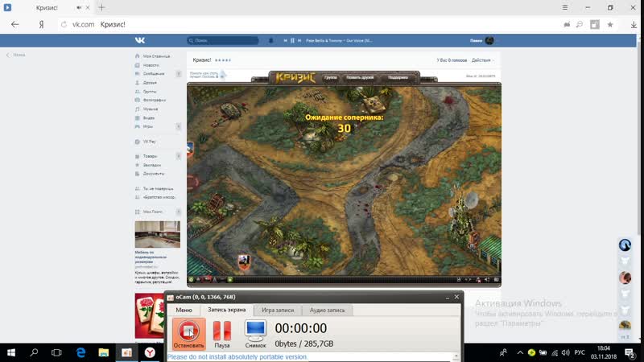Open Yandex browser hamburger menu

[565, 7]
